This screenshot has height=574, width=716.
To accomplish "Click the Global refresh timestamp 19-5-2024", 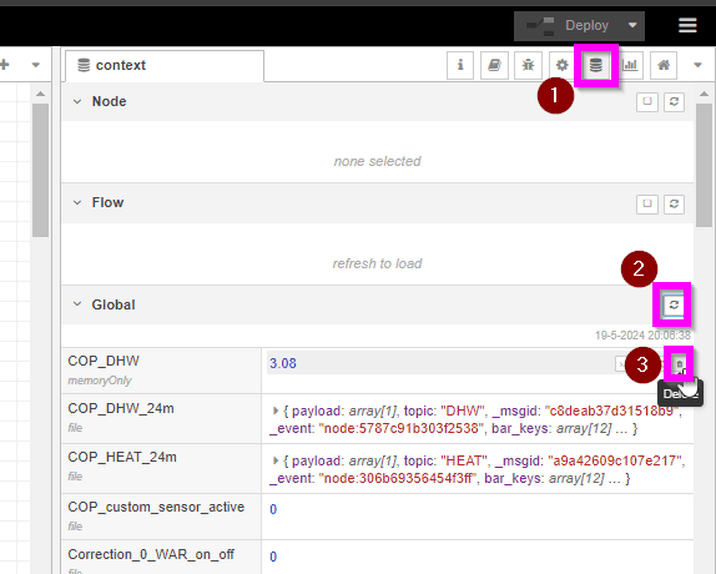I will click(642, 336).
